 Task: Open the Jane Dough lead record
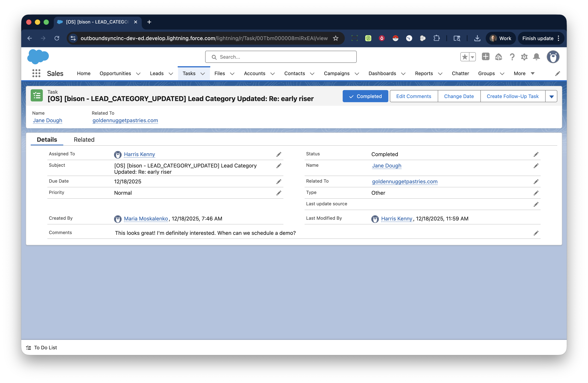click(x=47, y=120)
